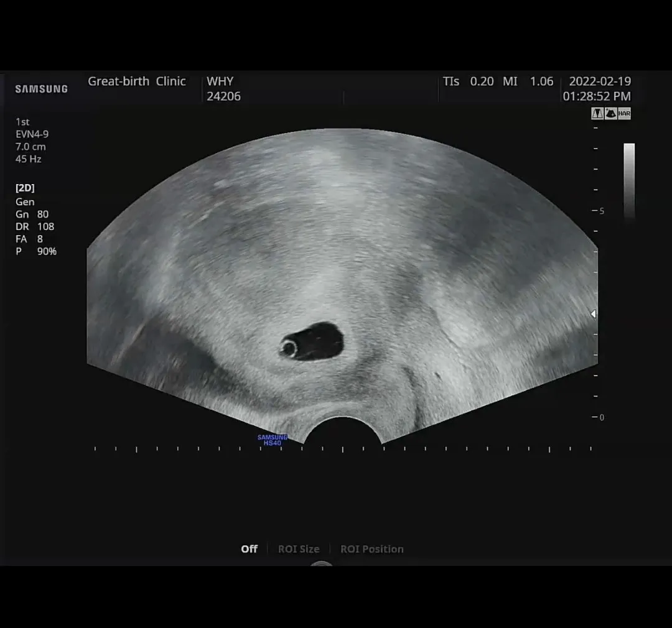672x628 pixels.
Task: Select the [2D] mode label
Action: (x=25, y=188)
